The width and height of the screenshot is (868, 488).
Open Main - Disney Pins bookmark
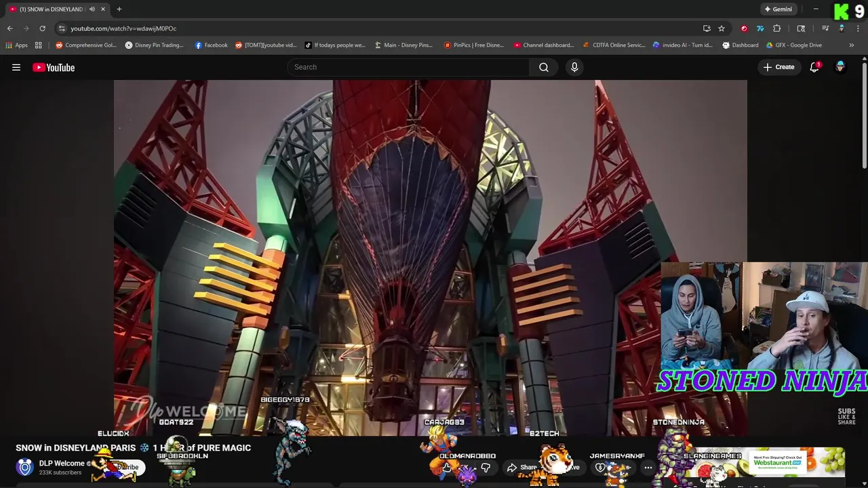(403, 45)
